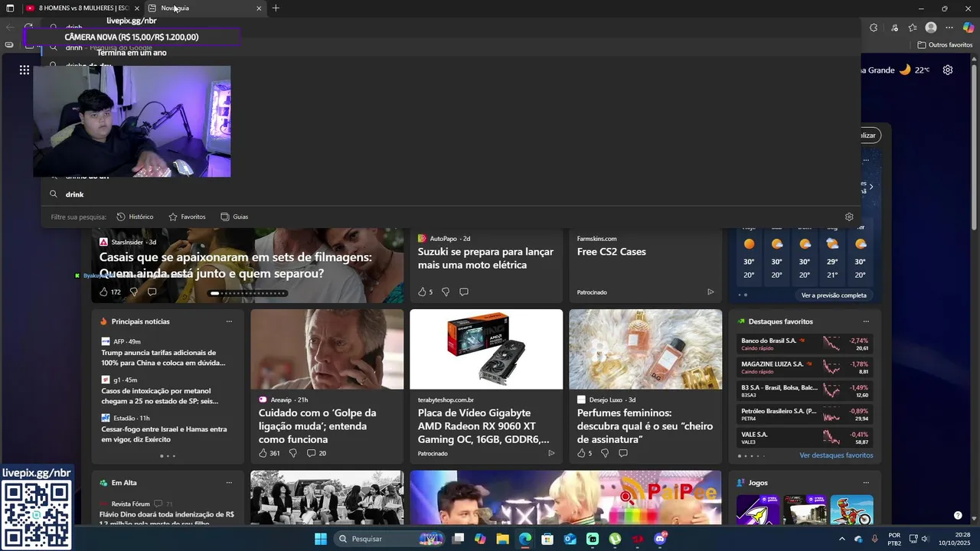Open Cessar-fogo entre Israel e Hamas headline
Viewport: 980px width, 551px height.
click(164, 435)
